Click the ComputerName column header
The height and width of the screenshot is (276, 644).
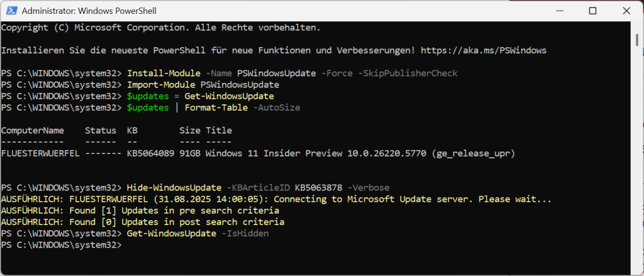click(x=33, y=131)
